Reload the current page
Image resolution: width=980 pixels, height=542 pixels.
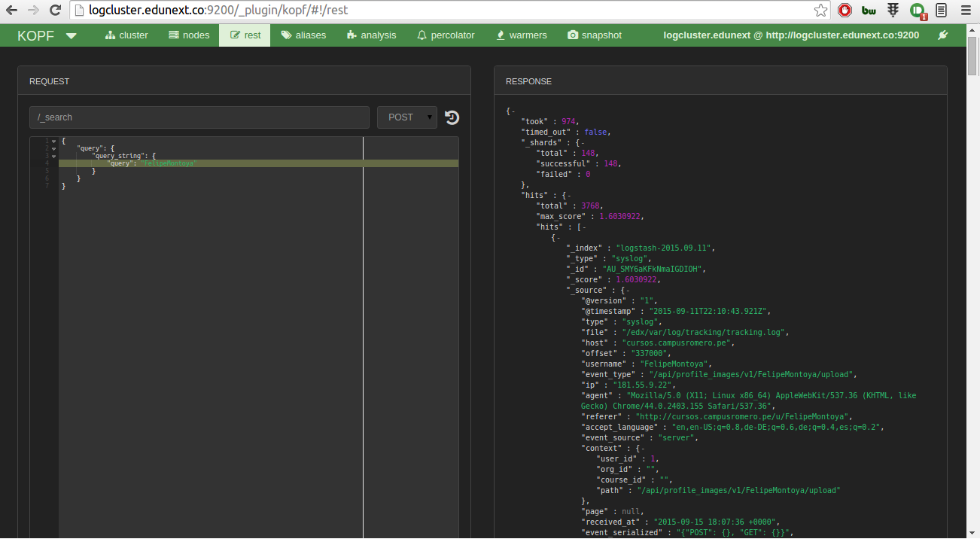tap(55, 11)
